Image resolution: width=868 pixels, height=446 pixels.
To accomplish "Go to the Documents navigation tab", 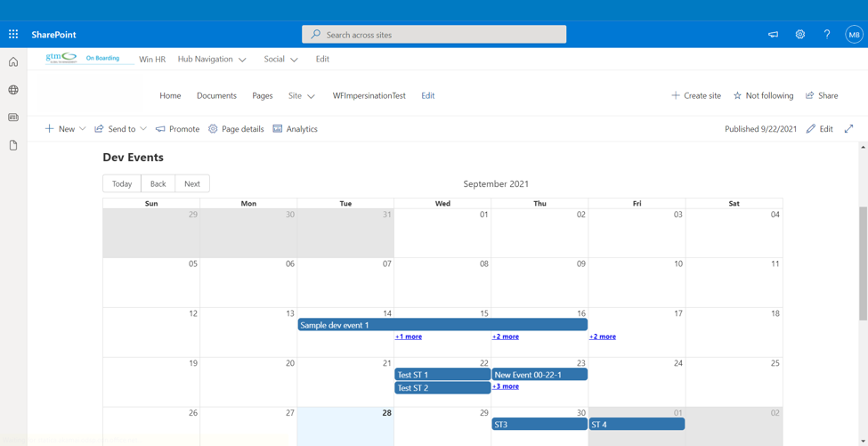I will [216, 96].
